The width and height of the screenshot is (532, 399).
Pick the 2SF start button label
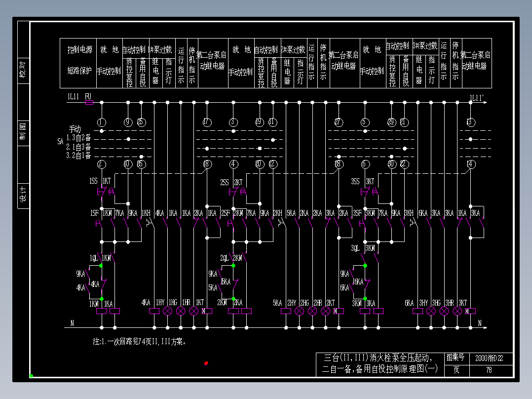click(x=225, y=213)
